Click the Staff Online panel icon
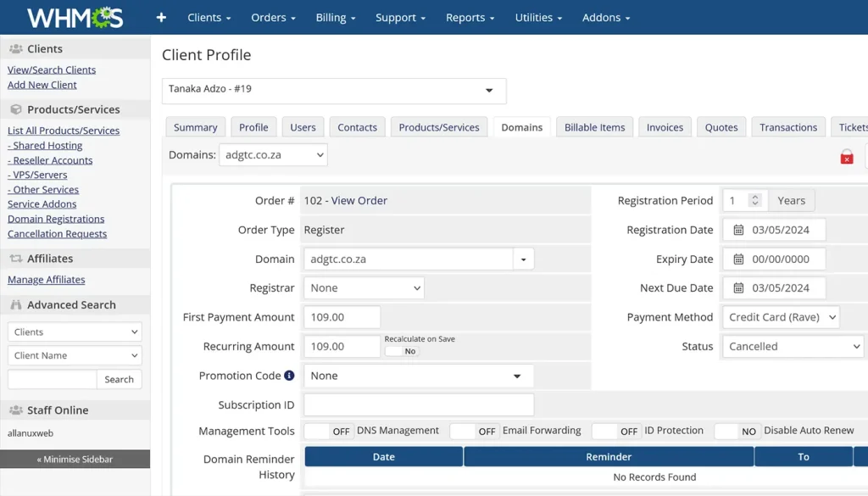 coord(17,410)
